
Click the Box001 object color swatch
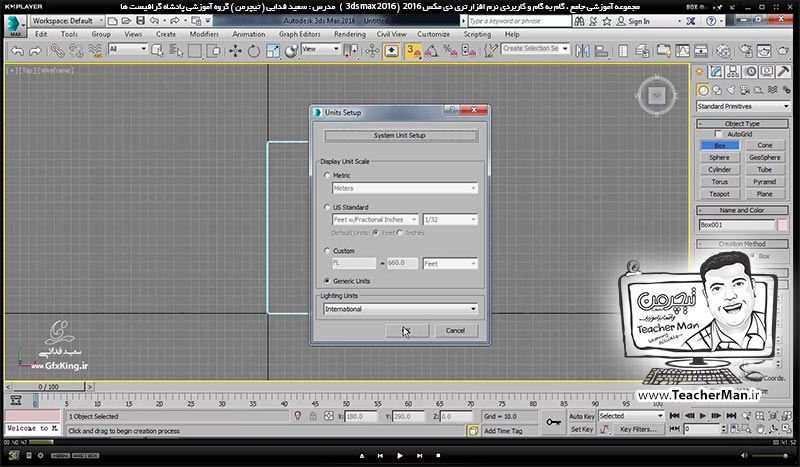[x=782, y=225]
